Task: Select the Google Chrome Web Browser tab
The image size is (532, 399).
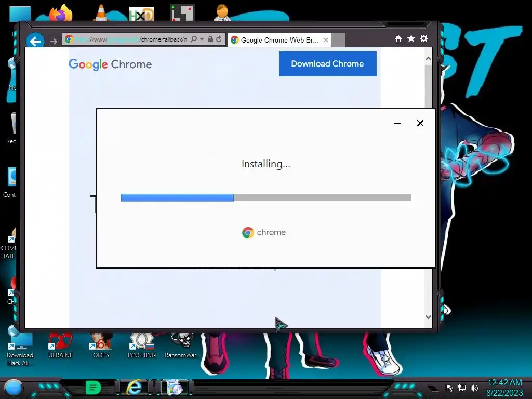Action: click(279, 40)
